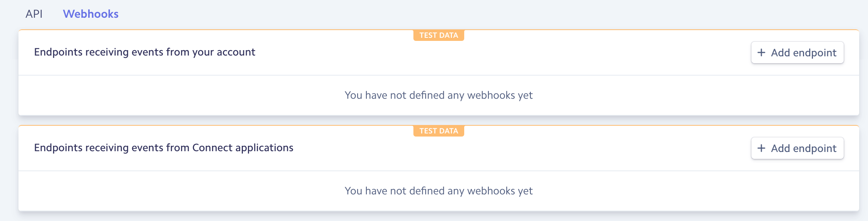
Task: Click the plus icon for Connect endpoints
Action: tap(761, 148)
